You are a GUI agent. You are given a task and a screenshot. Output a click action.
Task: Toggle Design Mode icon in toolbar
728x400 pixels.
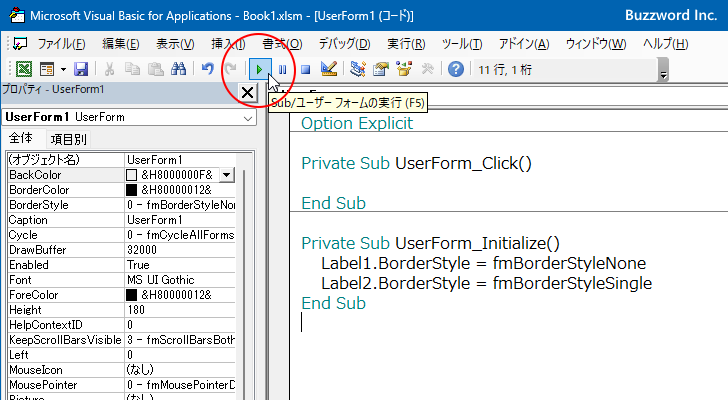tap(329, 69)
